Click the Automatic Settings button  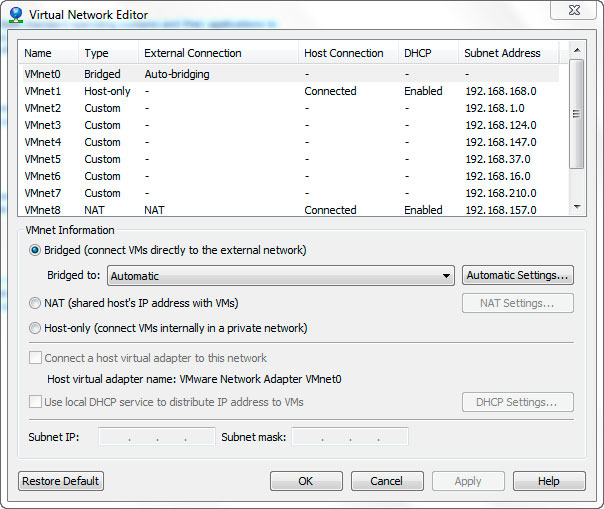click(518, 275)
